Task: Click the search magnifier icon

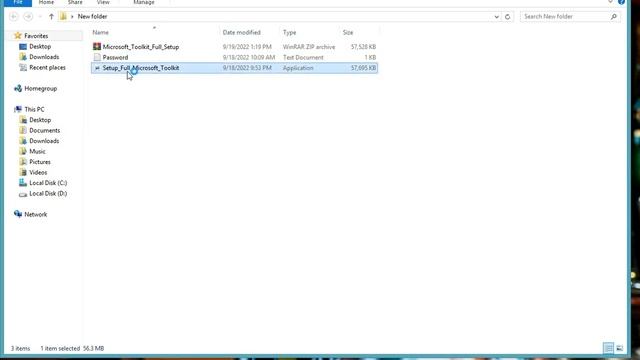Action: (614, 16)
